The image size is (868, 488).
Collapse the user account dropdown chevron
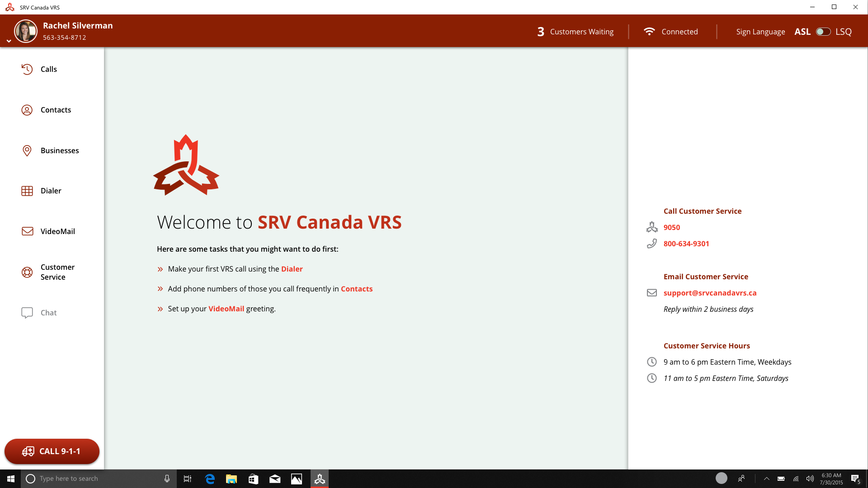pyautogui.click(x=8, y=40)
